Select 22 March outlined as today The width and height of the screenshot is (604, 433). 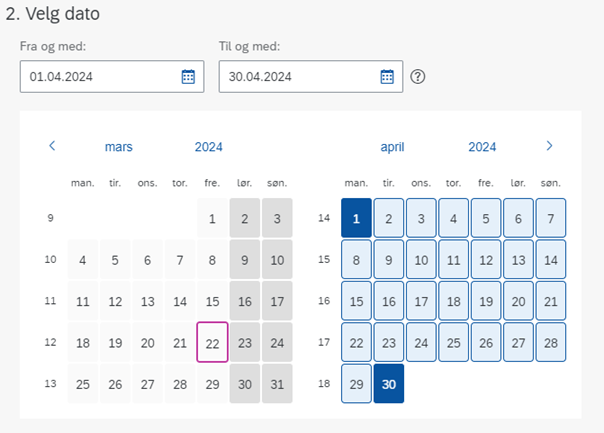click(x=212, y=342)
